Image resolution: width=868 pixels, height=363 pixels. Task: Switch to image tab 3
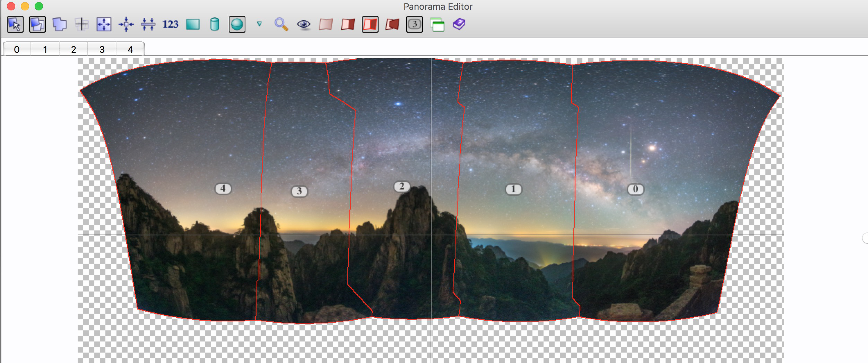pyautogui.click(x=102, y=49)
